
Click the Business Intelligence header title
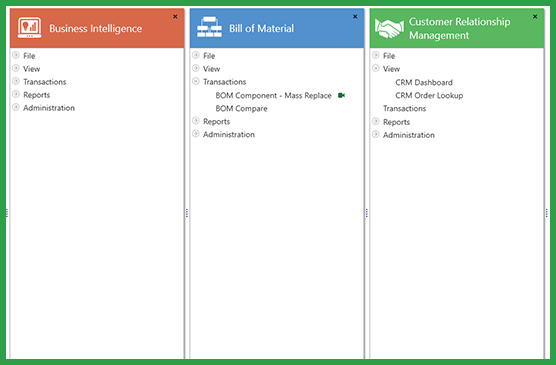coord(95,28)
